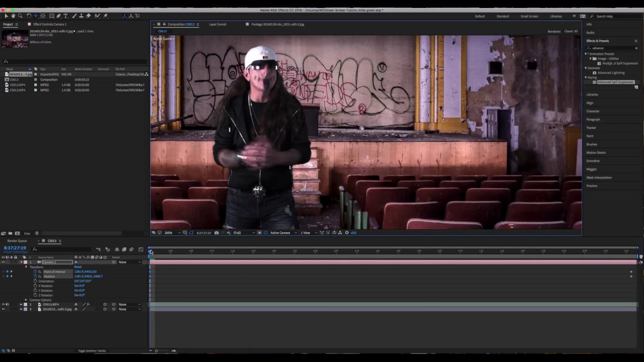Screen dimensions: 644x362
Task: Toggle Position stopwatch keyframing
Action: [35, 276]
